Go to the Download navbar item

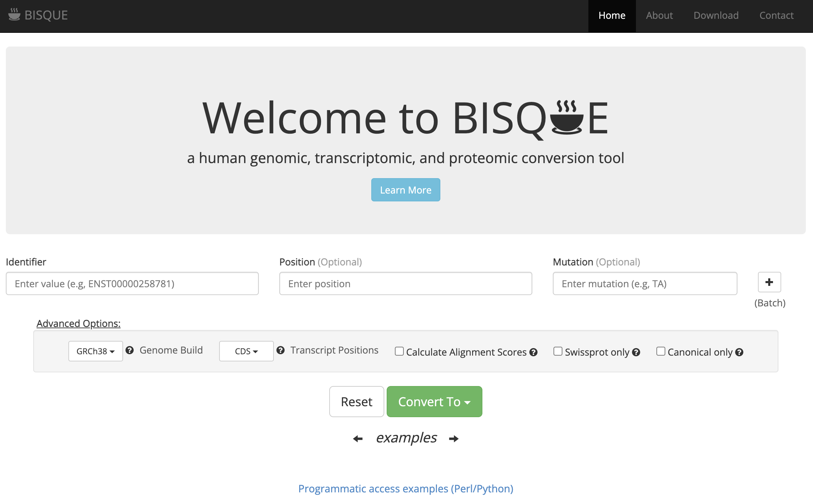pyautogui.click(x=716, y=15)
